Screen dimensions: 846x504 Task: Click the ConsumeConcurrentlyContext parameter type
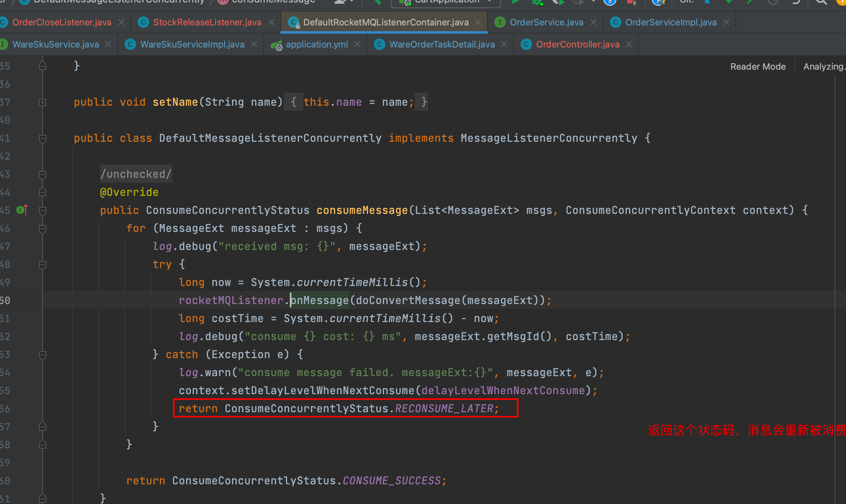point(651,210)
